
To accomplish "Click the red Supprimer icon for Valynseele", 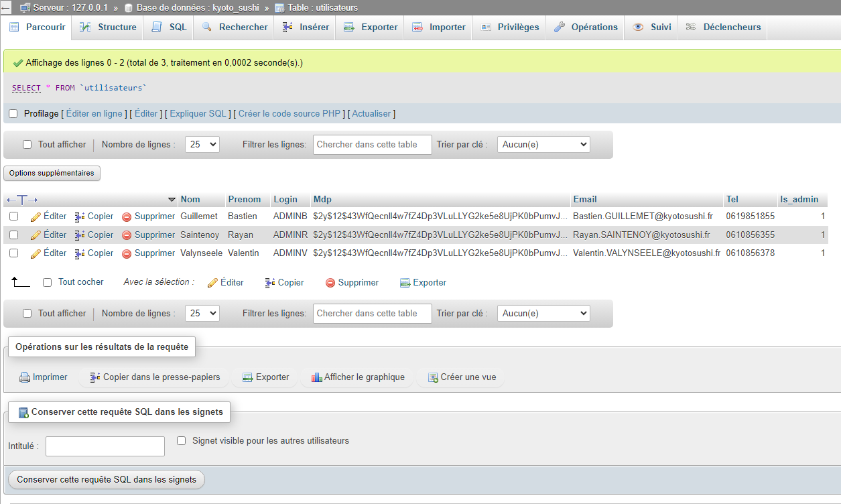I will 127,253.
